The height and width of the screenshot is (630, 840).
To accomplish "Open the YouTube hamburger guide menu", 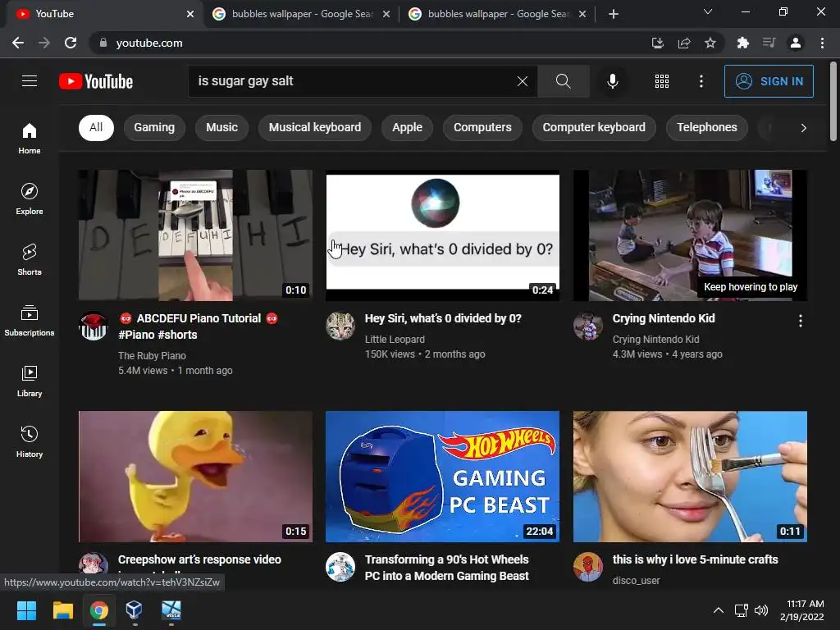I will [x=30, y=81].
